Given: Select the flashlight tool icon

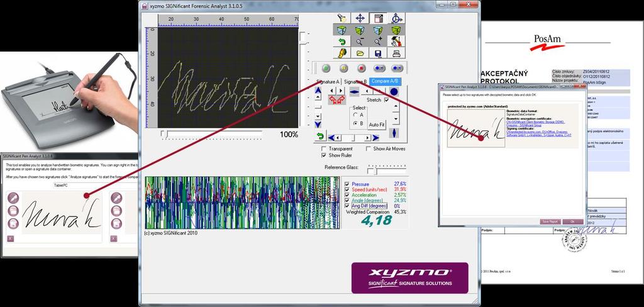Looking at the screenshot, I should [x=341, y=18].
